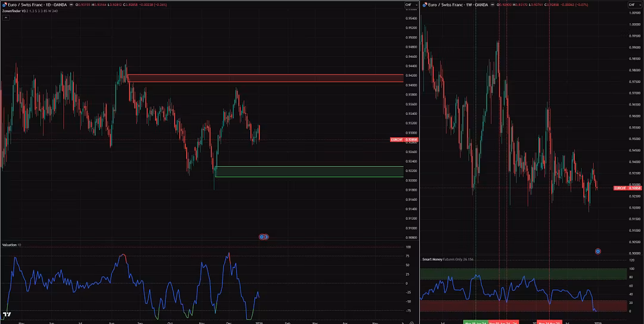
Task: Click the EUR/CHF flag icon on daily chart
Action: 4,5
